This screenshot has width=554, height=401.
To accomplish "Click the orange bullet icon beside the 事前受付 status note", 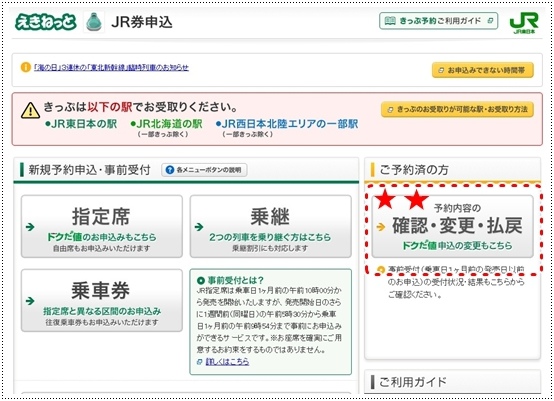I will point(381,270).
